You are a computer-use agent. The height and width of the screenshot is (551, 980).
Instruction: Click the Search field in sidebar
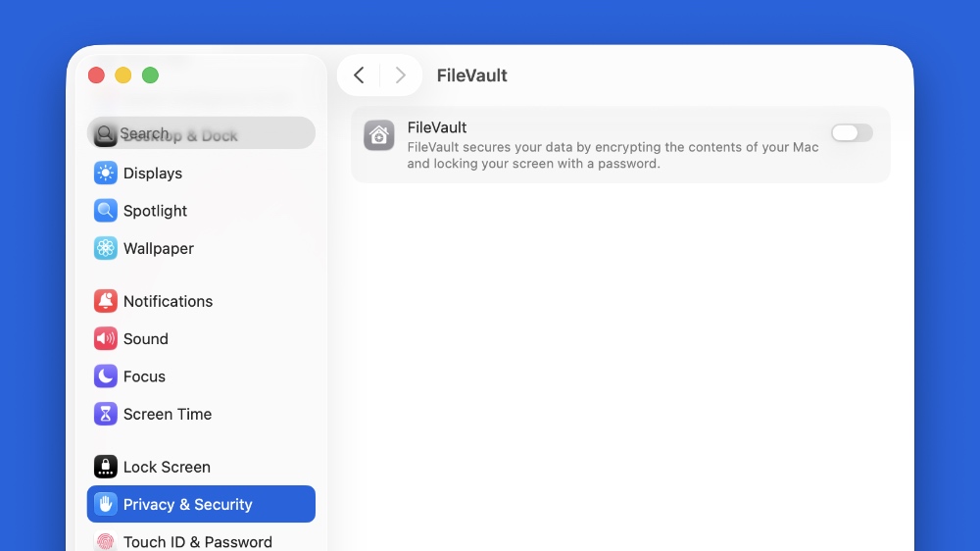click(x=201, y=133)
